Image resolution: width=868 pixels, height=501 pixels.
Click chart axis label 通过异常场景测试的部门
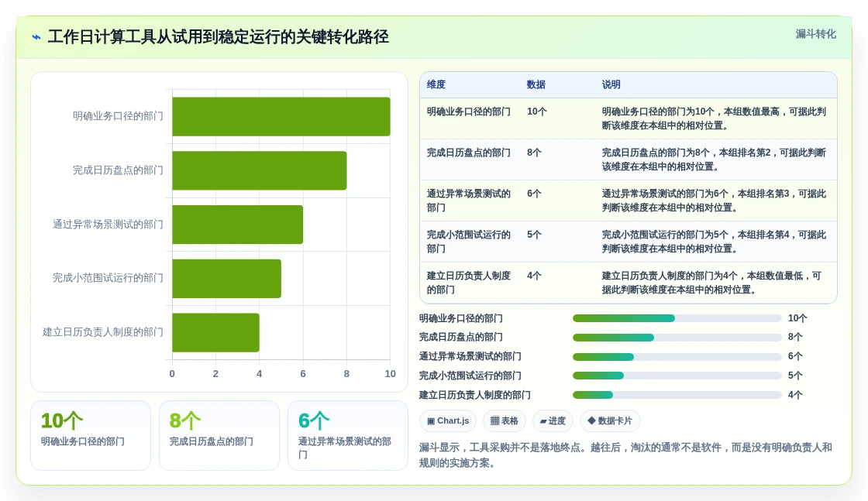108,225
